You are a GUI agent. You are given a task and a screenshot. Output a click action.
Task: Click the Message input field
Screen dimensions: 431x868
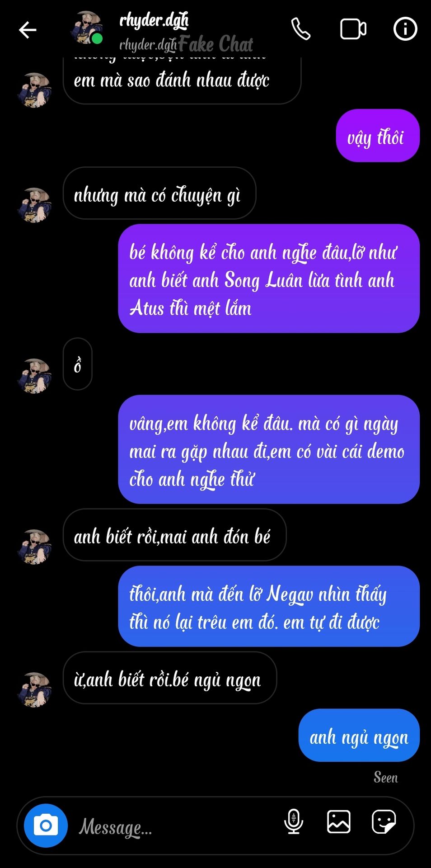(x=176, y=826)
